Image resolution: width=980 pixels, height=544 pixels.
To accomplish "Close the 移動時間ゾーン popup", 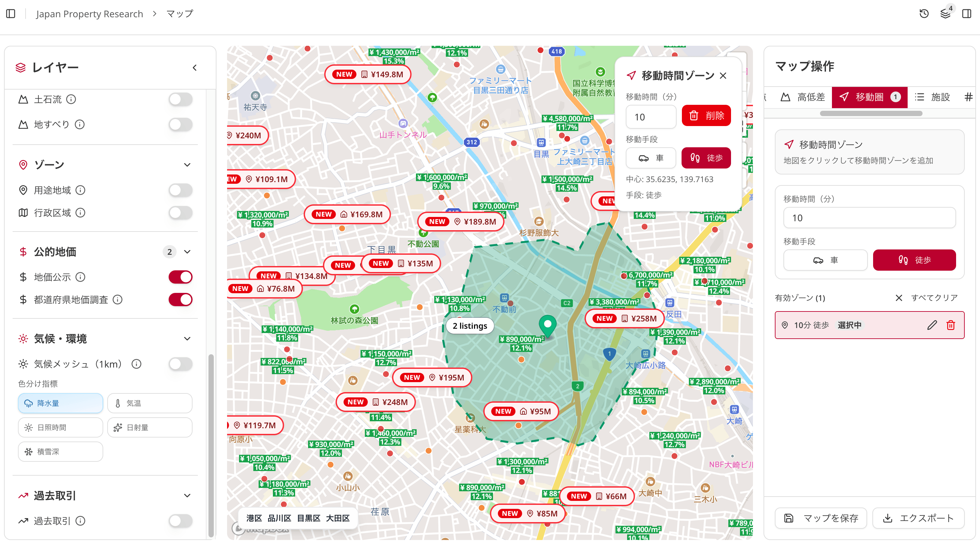I will point(723,76).
